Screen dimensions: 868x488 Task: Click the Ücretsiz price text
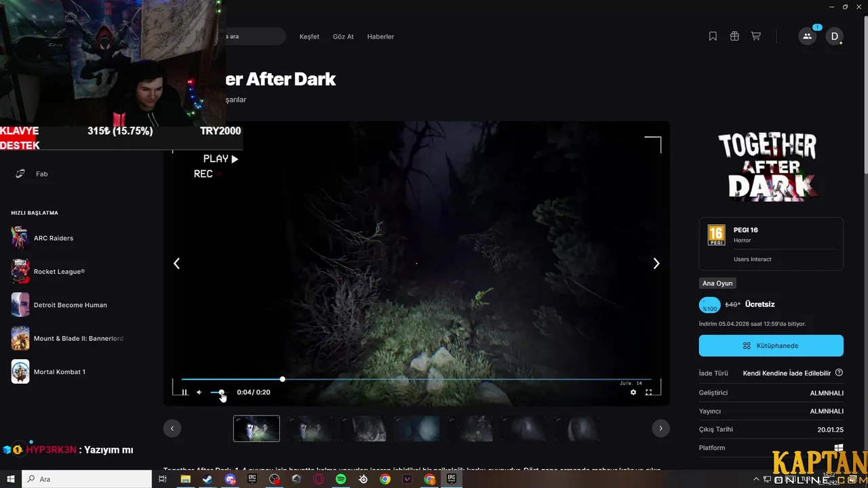point(759,304)
